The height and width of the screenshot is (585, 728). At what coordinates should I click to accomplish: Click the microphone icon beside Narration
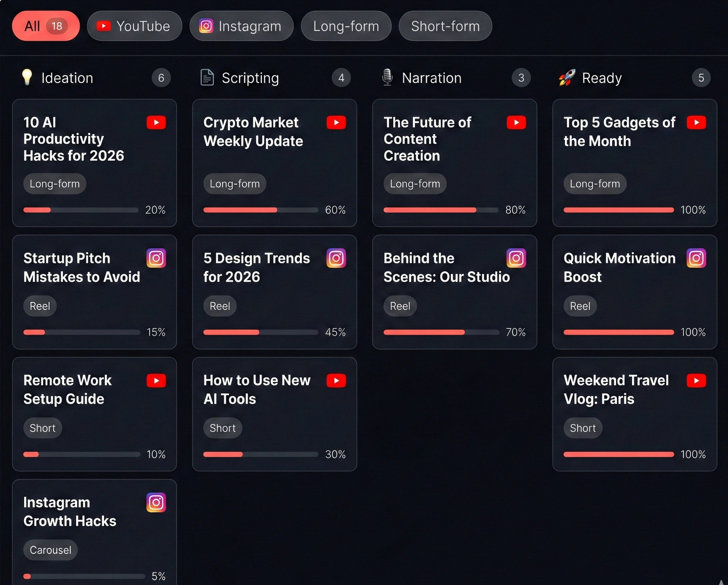point(387,77)
